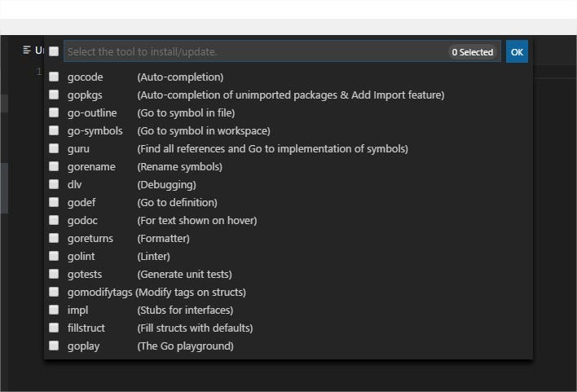This screenshot has height=392, width=577.
Task: Click '(Fill structs with defaults)' description
Action: (195, 328)
